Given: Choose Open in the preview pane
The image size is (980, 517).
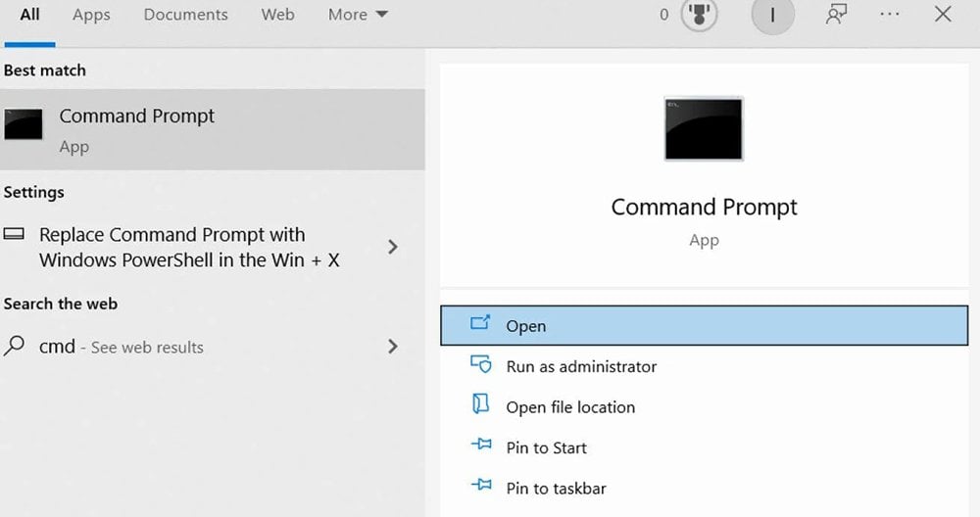Looking at the screenshot, I should click(705, 325).
